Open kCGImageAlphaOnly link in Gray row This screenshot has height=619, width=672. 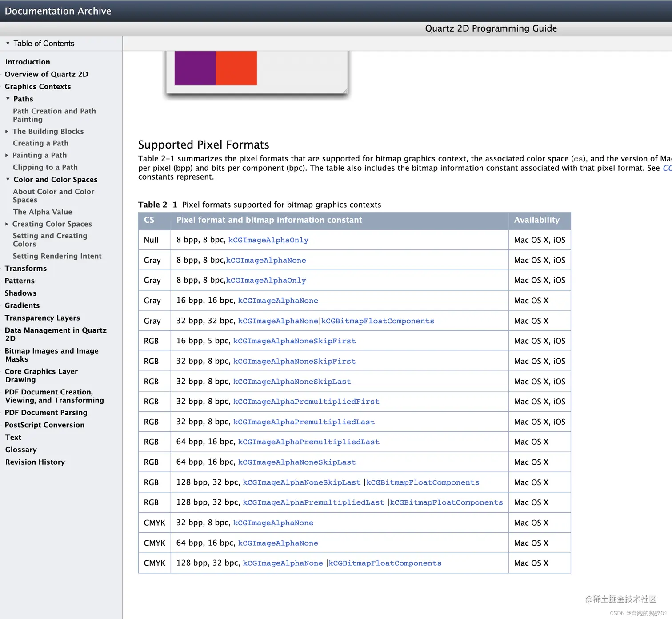point(266,281)
